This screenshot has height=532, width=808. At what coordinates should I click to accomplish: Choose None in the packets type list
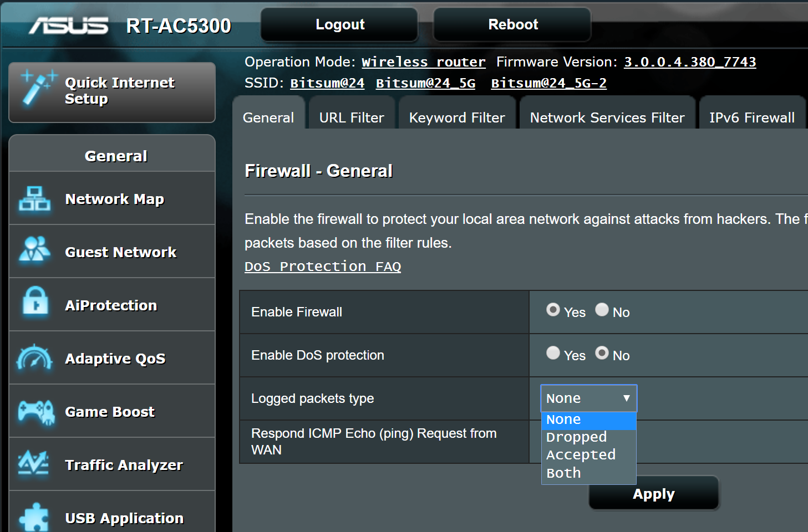(589, 420)
